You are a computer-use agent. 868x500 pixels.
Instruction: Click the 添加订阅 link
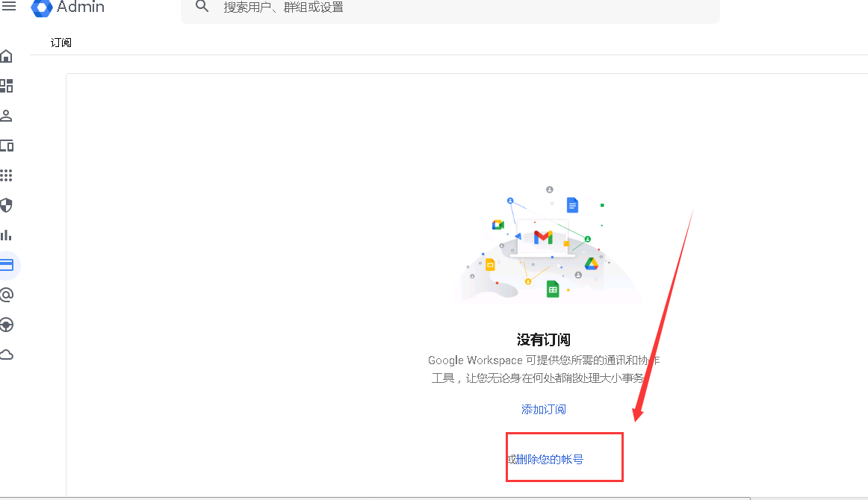[544, 409]
